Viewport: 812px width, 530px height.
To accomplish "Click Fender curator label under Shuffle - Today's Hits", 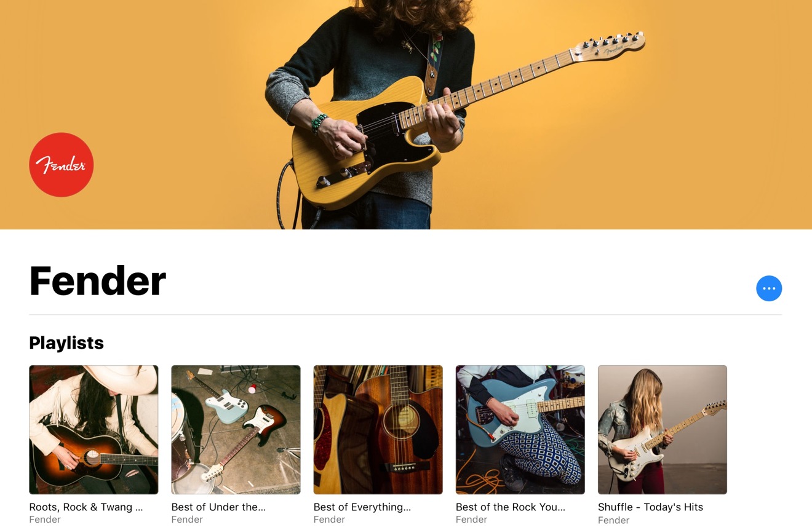I will (614, 520).
